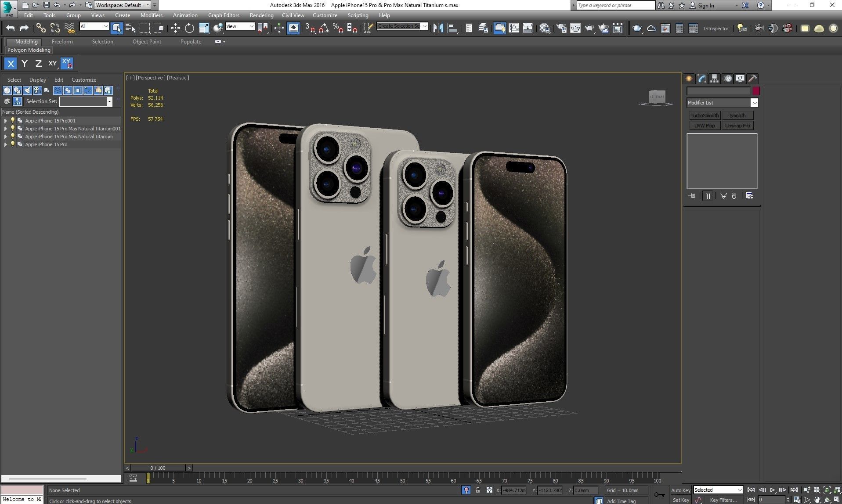Click the search keyword input field
Viewport: 842px width, 504px height.
pos(616,5)
